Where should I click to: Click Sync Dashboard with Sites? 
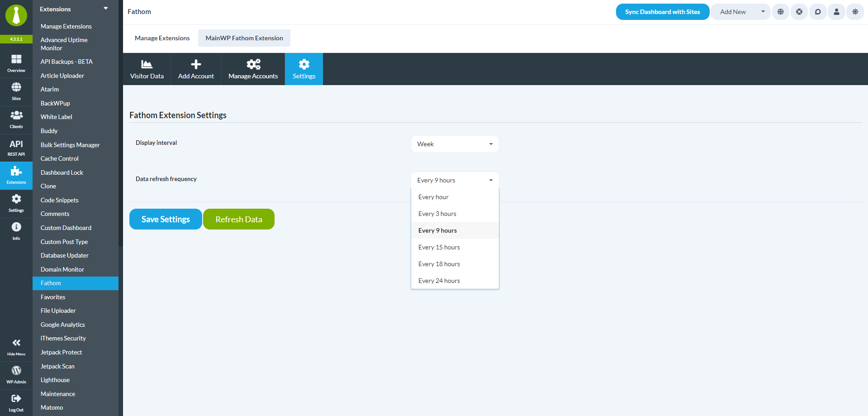tap(663, 12)
